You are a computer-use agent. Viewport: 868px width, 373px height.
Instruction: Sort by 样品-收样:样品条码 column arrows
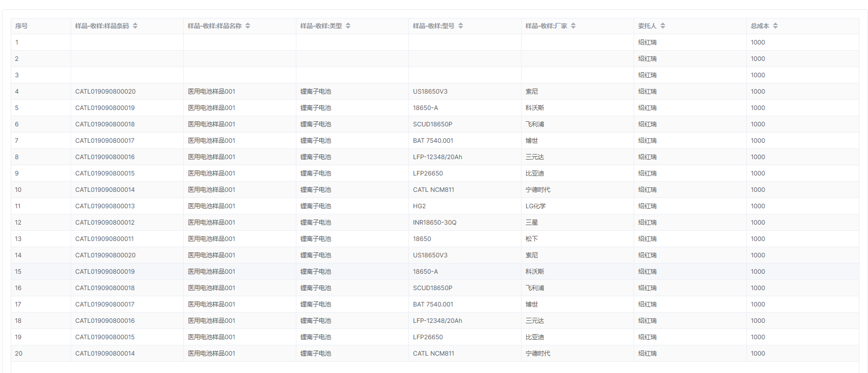135,26
